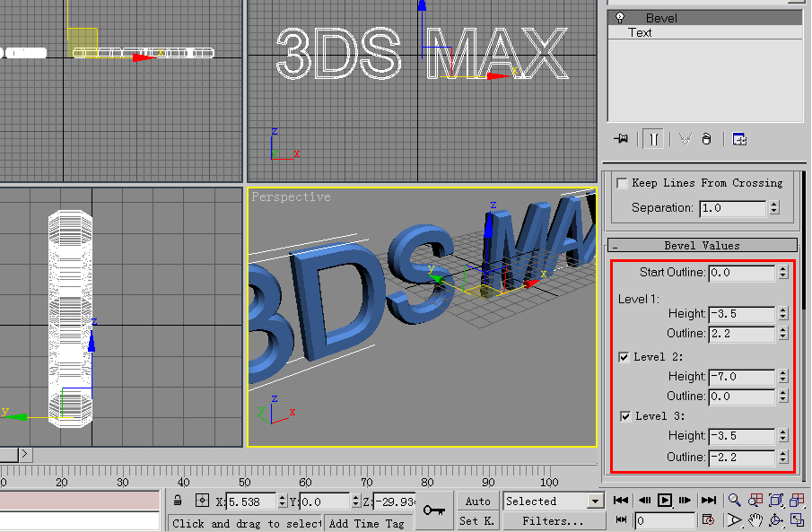
Task: Click Zoom Extents All icon
Action: [x=797, y=500]
